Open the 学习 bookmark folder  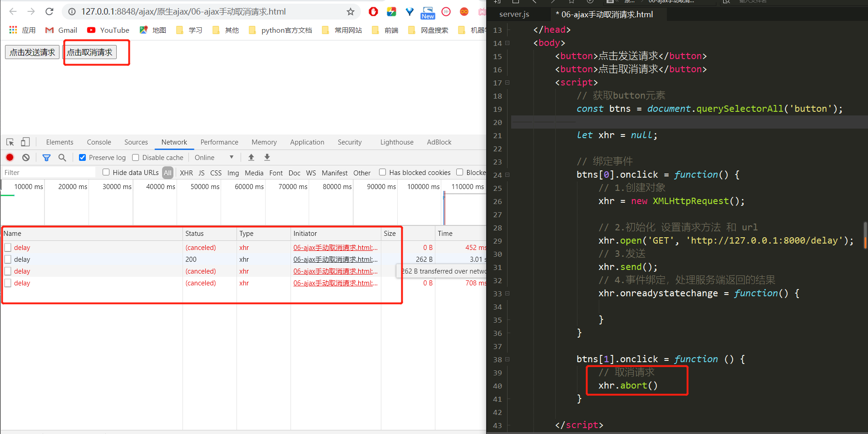pyautogui.click(x=189, y=30)
